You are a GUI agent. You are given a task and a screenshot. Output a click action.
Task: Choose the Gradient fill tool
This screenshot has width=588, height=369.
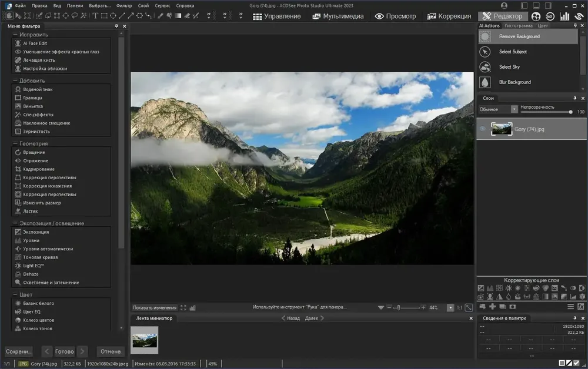coord(178,16)
